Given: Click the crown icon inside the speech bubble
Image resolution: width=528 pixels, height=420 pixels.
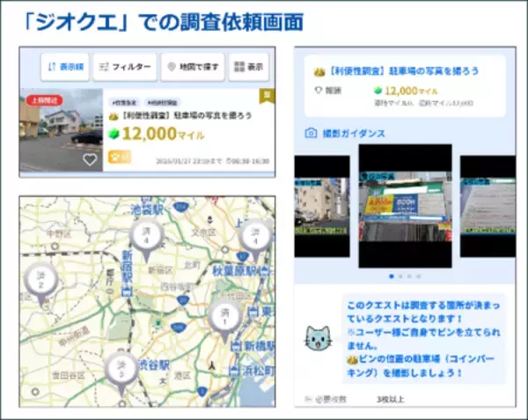Looking at the screenshot, I should coord(352,360).
